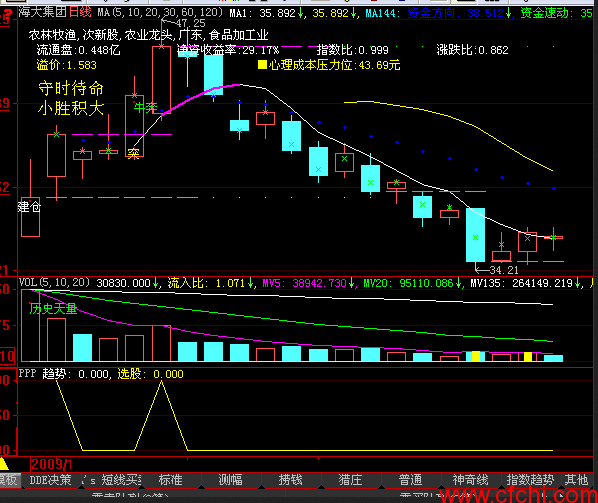Click the VOL(5,10,20) indicator title
The height and width of the screenshot is (503, 598).
55,283
